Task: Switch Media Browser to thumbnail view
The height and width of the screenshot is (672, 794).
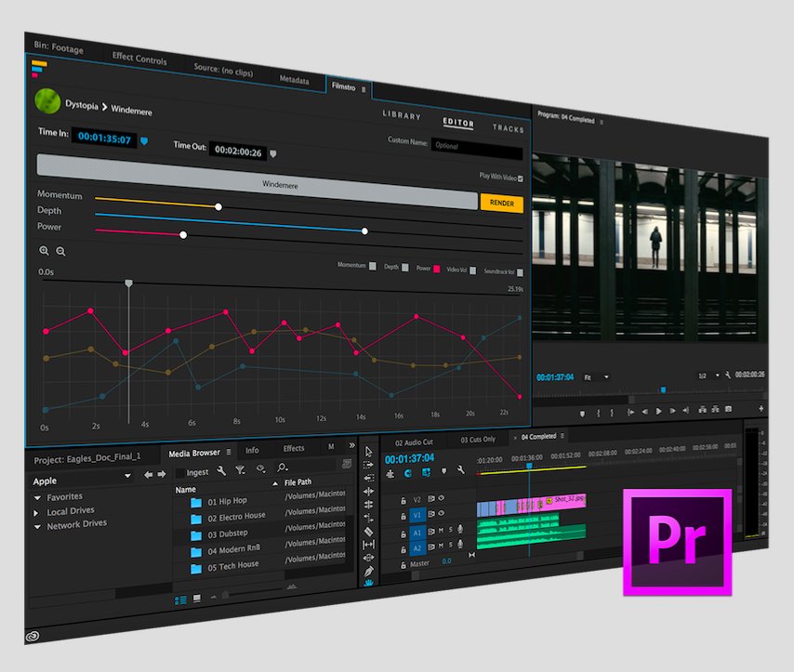Action: 197,599
